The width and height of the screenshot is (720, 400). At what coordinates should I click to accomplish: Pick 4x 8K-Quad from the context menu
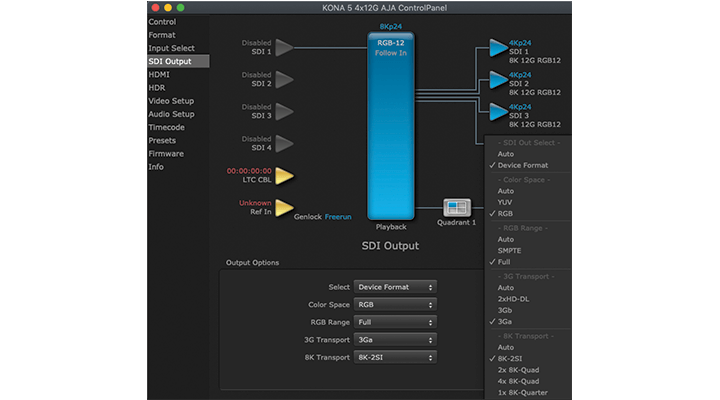point(519,381)
